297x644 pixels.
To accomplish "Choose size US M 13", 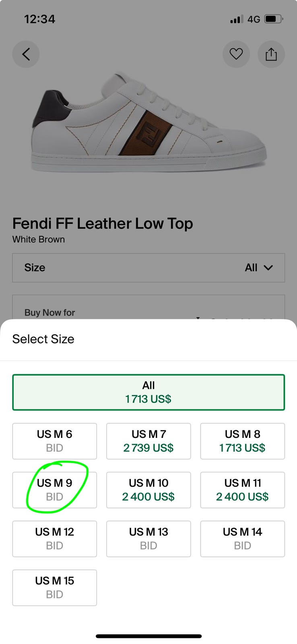I will (x=148, y=539).
